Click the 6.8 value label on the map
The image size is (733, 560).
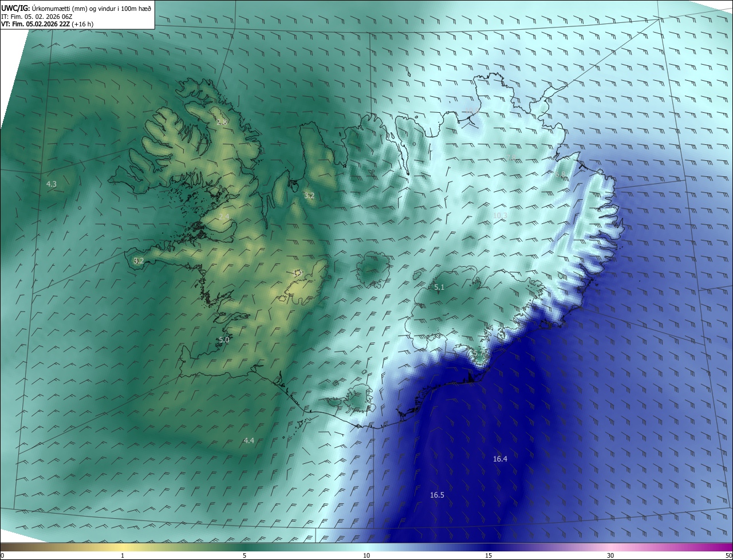(x=560, y=174)
